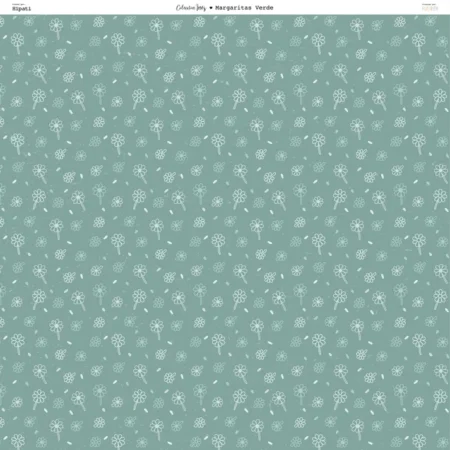Click the stemmed daisy under the Verde word
This screenshot has width=450, height=450.
[257, 28]
